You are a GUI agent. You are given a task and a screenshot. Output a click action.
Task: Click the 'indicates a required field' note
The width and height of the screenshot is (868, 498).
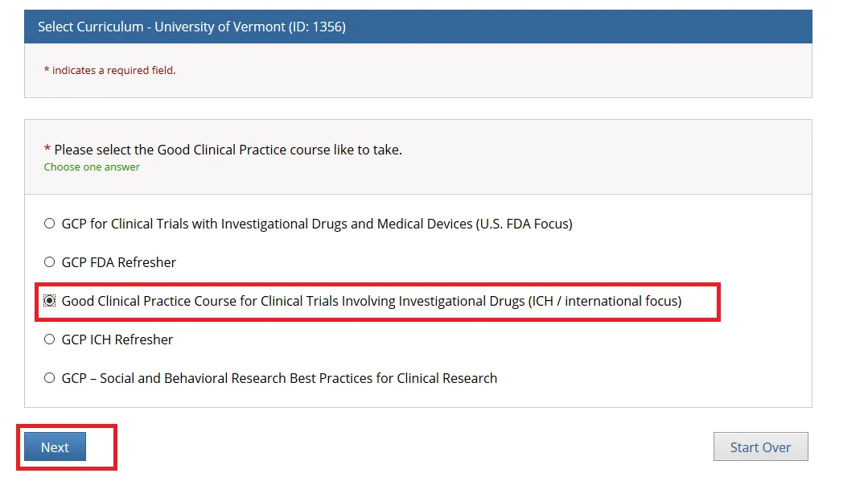[113, 71]
